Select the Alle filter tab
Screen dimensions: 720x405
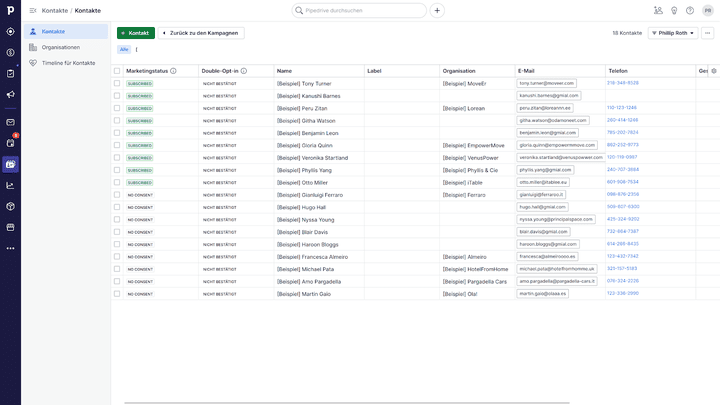coord(124,50)
